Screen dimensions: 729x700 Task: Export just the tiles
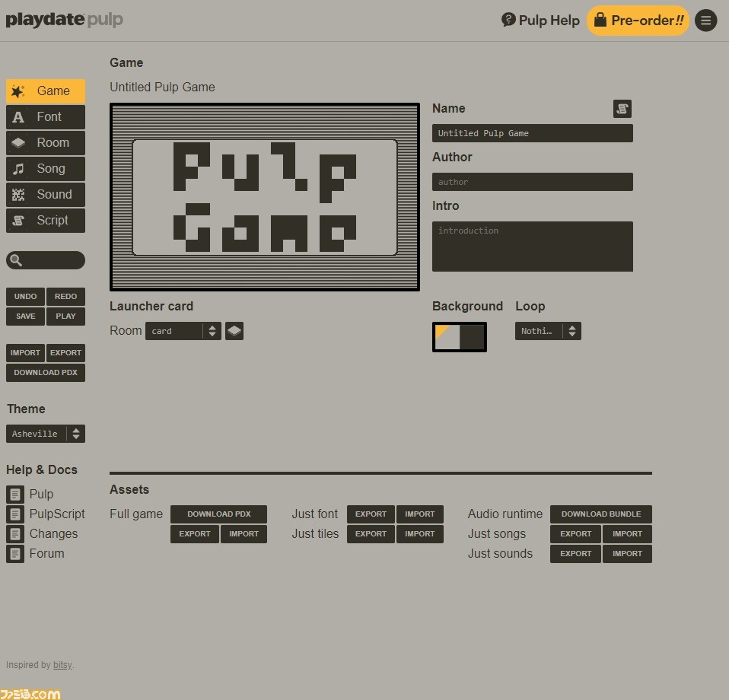(x=371, y=534)
